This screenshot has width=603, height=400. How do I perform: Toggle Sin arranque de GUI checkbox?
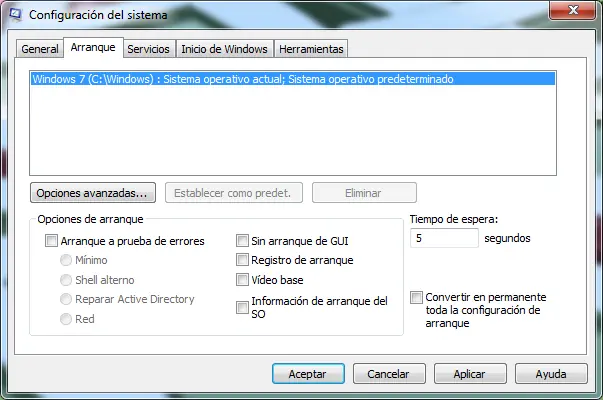point(242,241)
